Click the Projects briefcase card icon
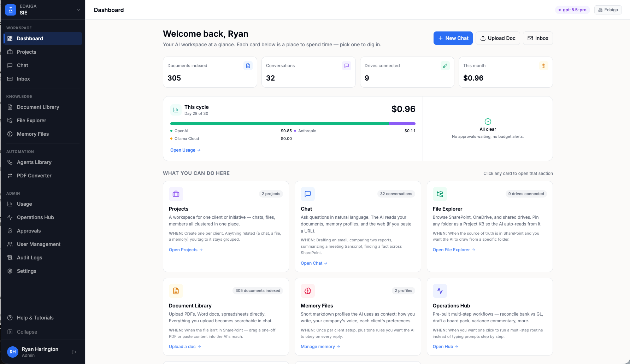630x364 pixels. tap(176, 194)
